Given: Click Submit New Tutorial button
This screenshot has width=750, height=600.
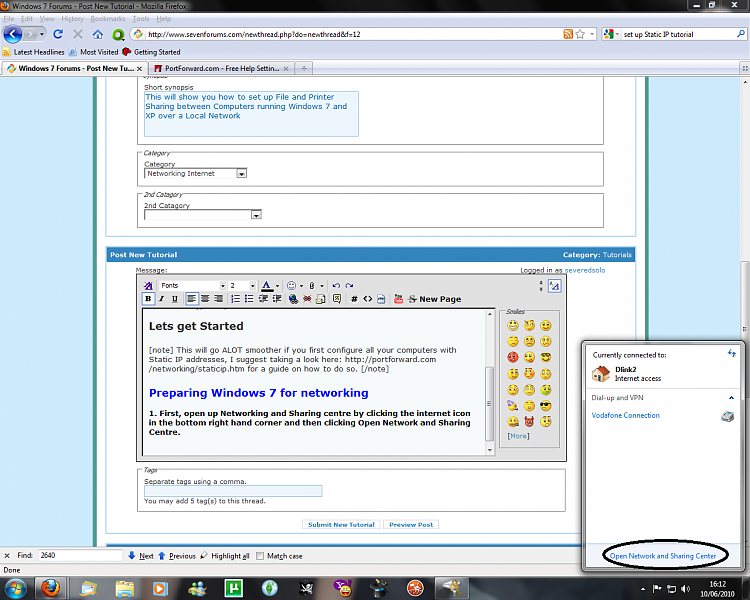Looking at the screenshot, I should 341,525.
